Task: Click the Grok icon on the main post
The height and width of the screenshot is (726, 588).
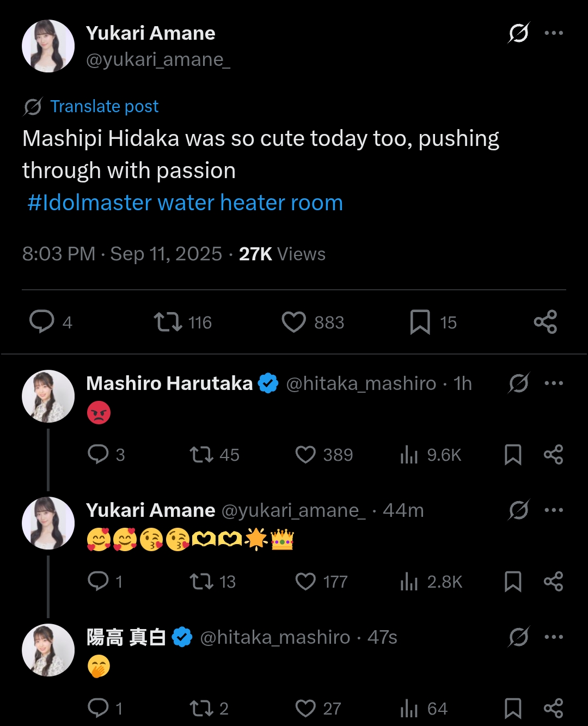Action: point(518,33)
